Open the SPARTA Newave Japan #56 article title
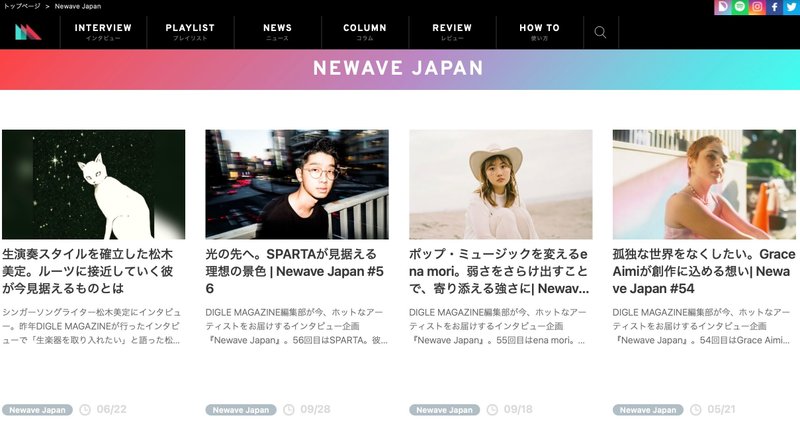The height and width of the screenshot is (426, 800). (295, 271)
